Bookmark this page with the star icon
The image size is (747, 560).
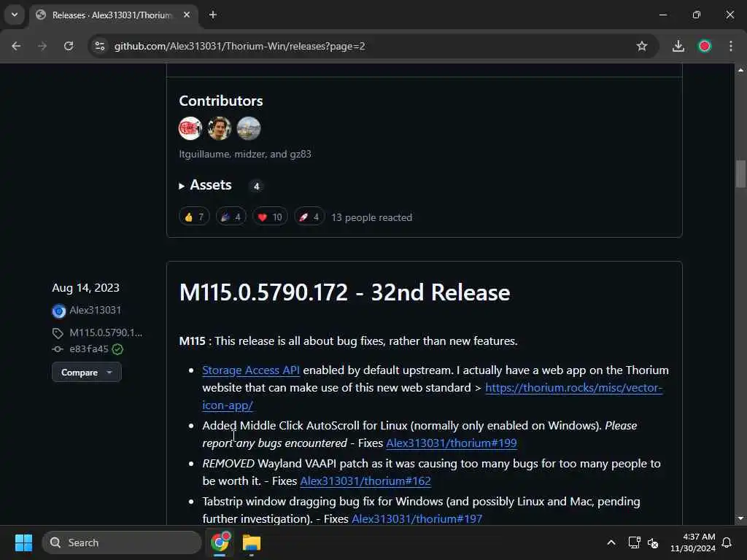pyautogui.click(x=642, y=46)
